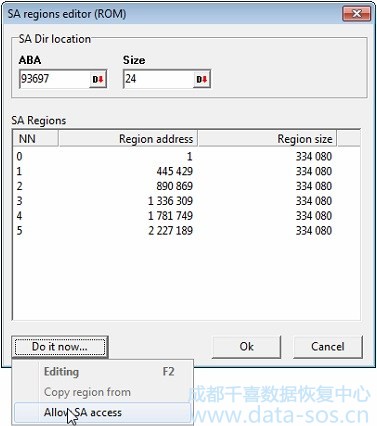Screen dimensions: 377x426
Task: Select region address 890 869
Action: 175,186
